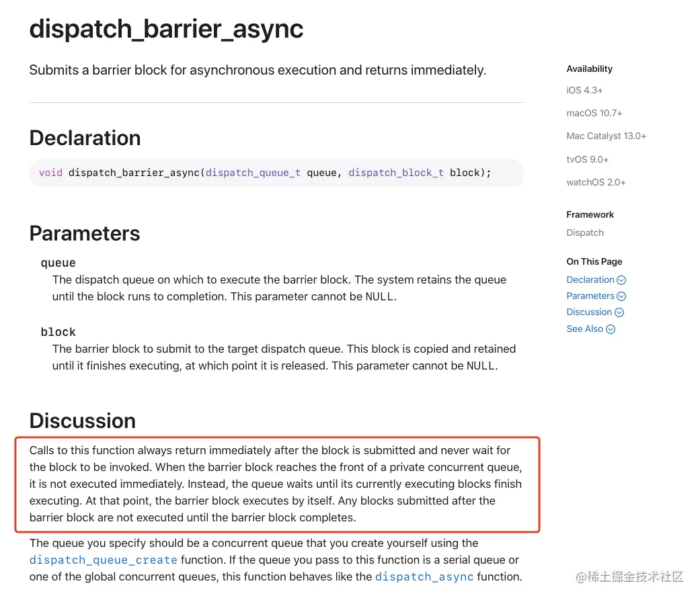Open the dispatch_queue_create function link

[104, 560]
